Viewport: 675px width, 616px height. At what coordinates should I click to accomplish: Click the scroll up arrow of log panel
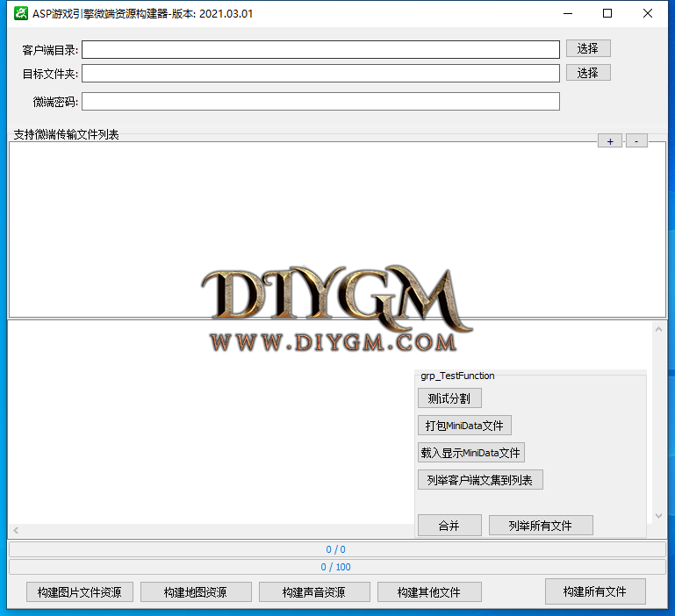click(x=658, y=329)
